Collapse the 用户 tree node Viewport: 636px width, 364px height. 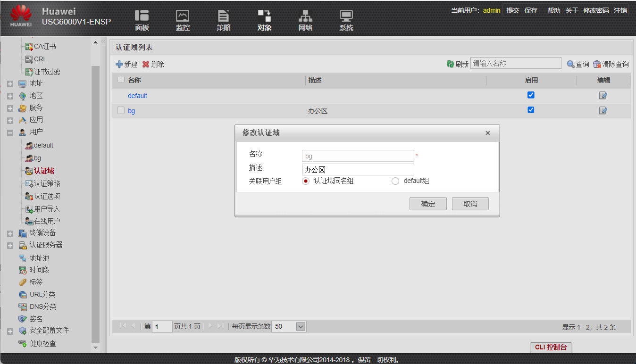click(10, 133)
